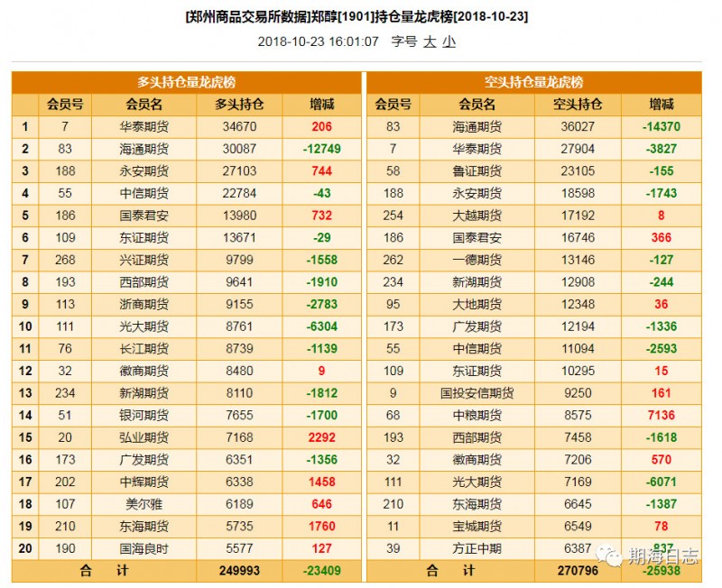Viewport: 722px width, 588px height.
Task: Click long total change -23409
Action: tap(322, 571)
